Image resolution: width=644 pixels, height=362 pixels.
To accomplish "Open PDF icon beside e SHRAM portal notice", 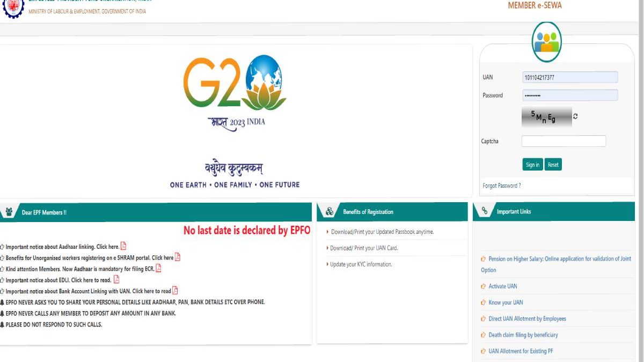I will tap(178, 257).
